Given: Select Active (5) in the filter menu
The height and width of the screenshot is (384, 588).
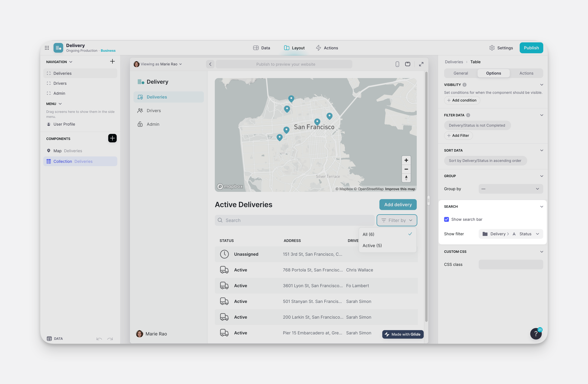Looking at the screenshot, I should tap(372, 245).
